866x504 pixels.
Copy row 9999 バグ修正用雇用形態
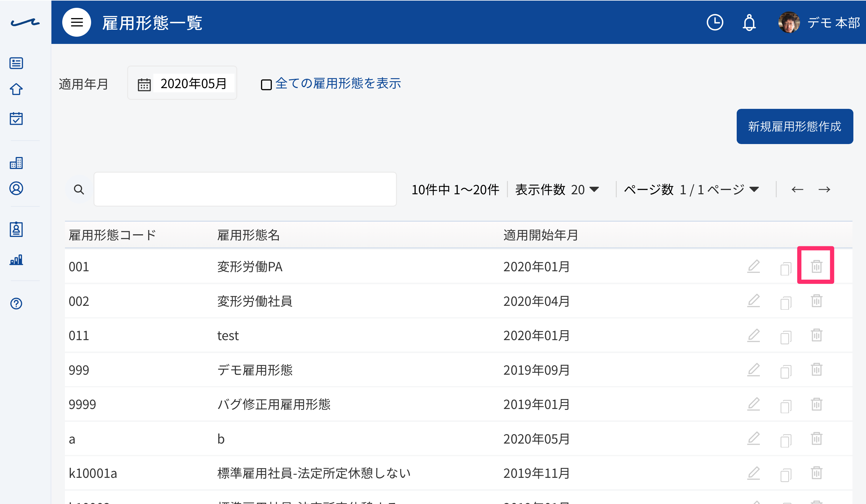pos(786,406)
